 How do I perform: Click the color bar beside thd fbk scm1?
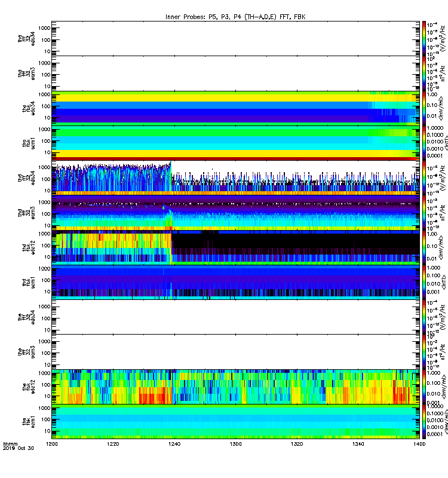tap(424, 282)
